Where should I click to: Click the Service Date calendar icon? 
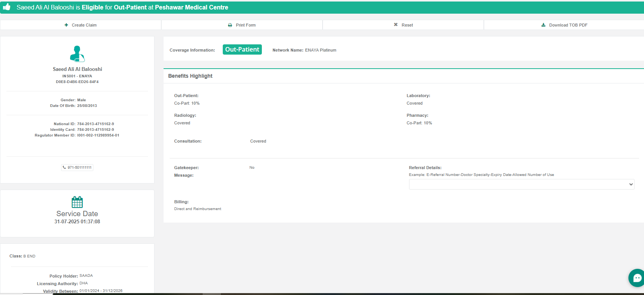77,202
